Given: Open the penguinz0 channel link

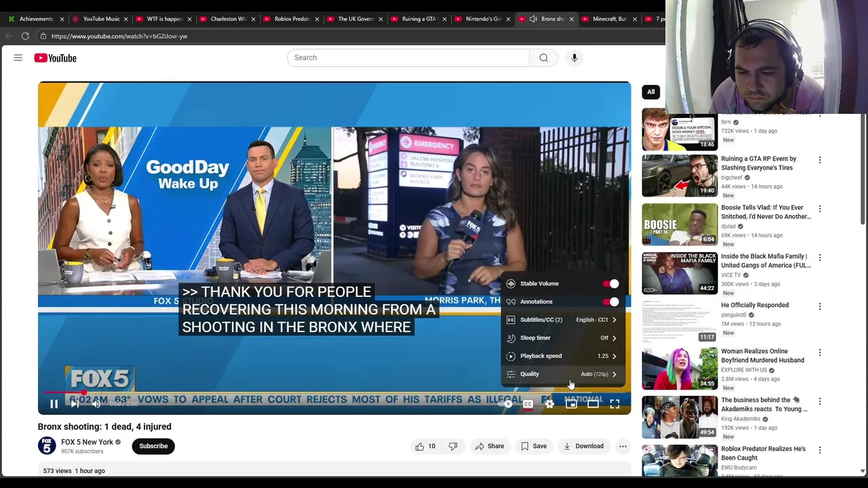Looking at the screenshot, I should coord(734,315).
